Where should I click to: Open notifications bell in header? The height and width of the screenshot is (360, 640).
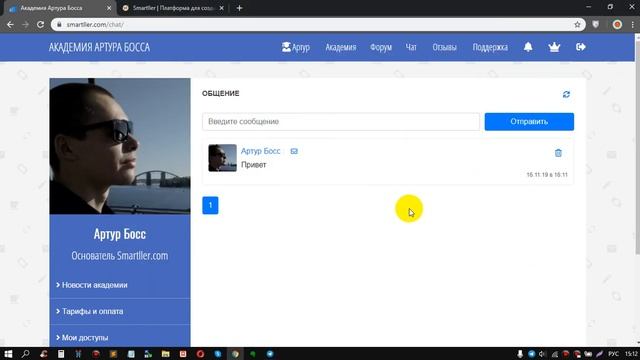click(x=528, y=47)
